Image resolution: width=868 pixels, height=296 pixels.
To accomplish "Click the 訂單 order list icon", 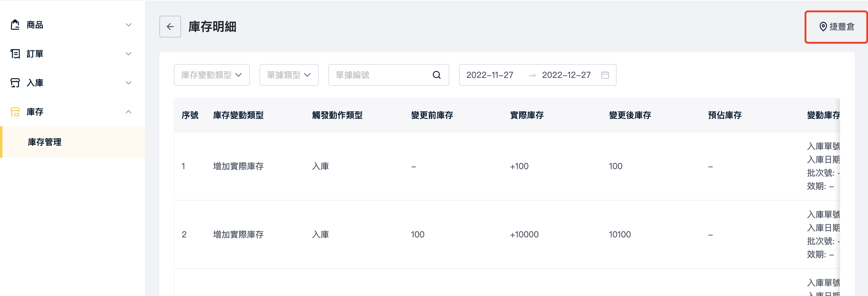I will click(x=15, y=54).
